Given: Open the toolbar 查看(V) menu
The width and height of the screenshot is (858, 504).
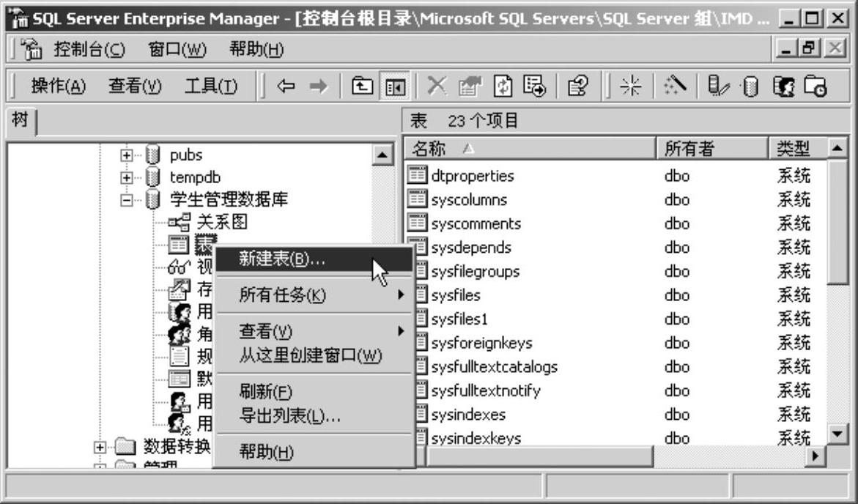Looking at the screenshot, I should [x=135, y=86].
